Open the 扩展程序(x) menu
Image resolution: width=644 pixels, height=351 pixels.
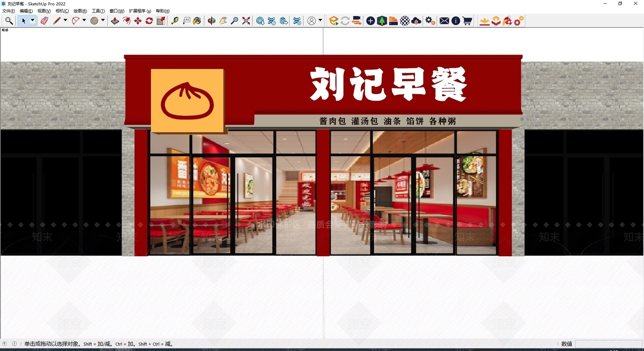tap(140, 11)
